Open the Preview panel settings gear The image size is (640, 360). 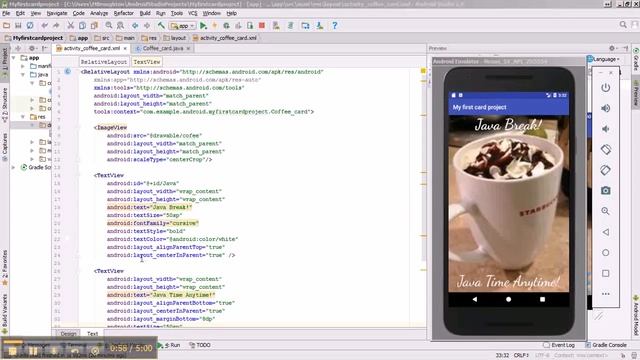612,48
